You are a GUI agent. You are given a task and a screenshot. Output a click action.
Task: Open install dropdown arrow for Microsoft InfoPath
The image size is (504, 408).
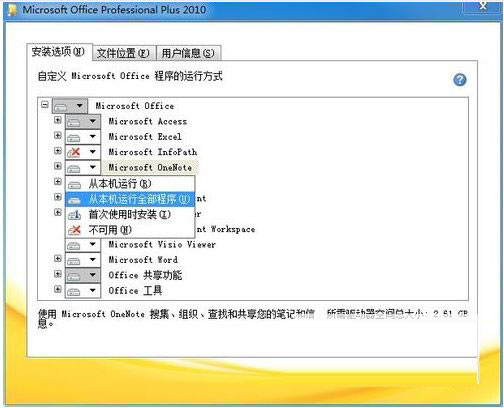(93, 152)
